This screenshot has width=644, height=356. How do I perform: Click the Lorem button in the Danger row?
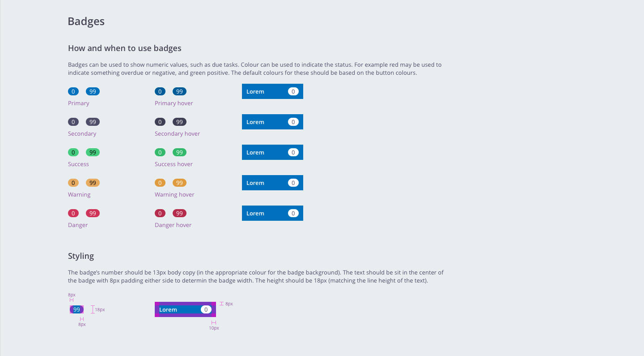click(272, 213)
